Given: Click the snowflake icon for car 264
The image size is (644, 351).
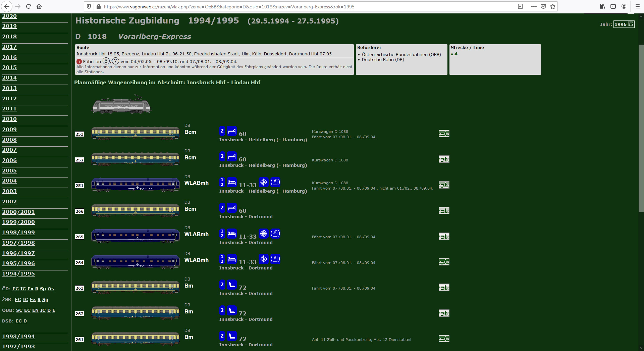Looking at the screenshot, I should [264, 259].
